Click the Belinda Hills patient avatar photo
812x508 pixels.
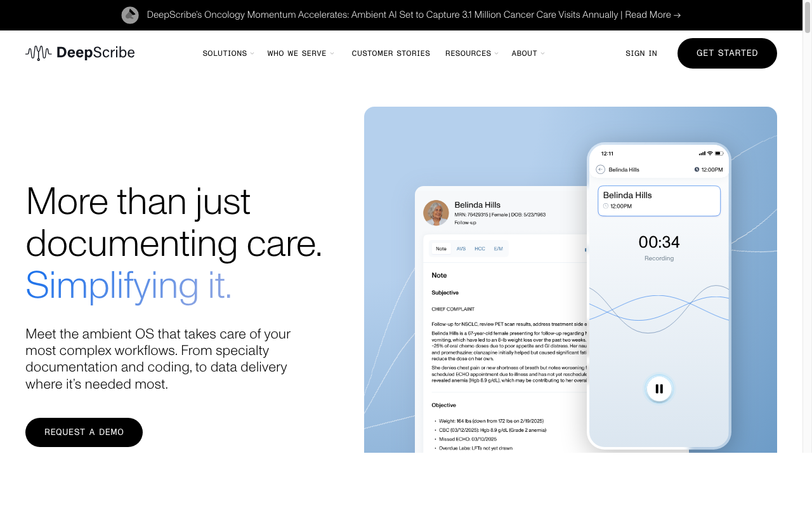pos(436,213)
